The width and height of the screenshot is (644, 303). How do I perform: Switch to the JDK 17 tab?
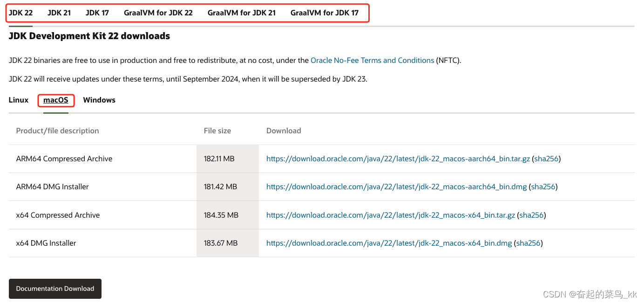97,13
